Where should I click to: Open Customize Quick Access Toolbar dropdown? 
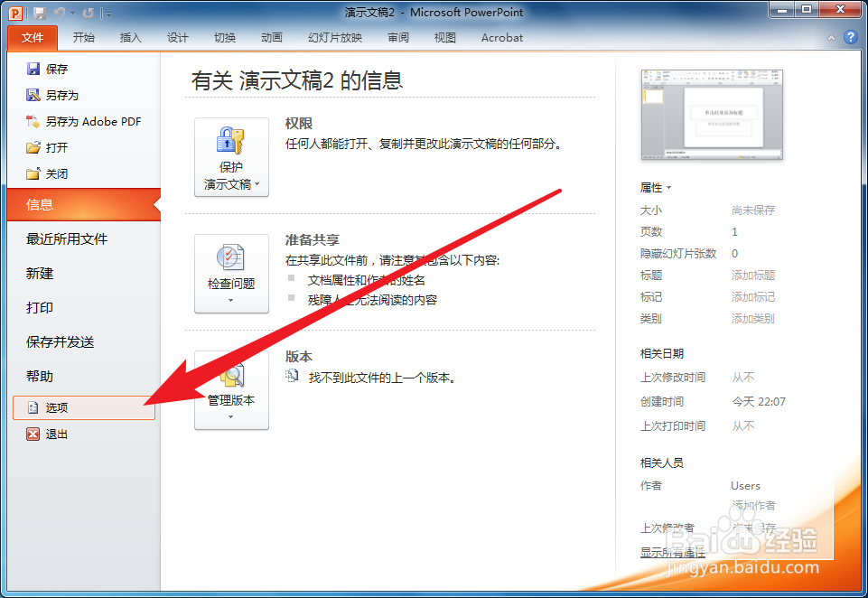pyautogui.click(x=108, y=14)
